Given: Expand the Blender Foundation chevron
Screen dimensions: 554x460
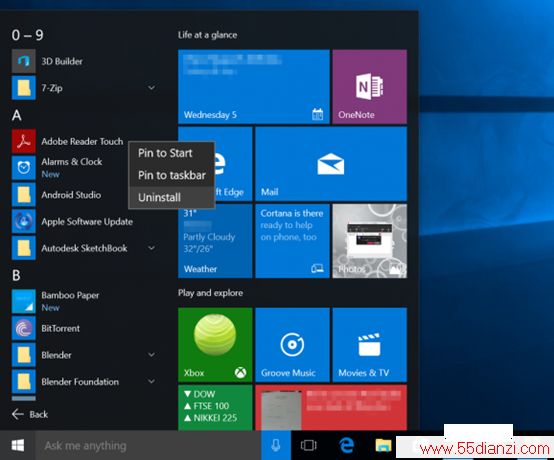Looking at the screenshot, I should [x=152, y=382].
